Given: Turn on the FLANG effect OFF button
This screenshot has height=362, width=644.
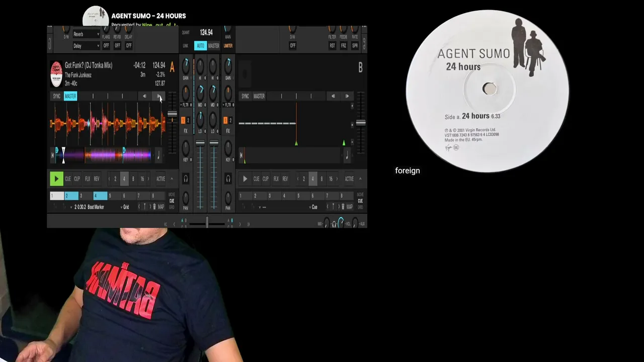Looking at the screenshot, I should 106,46.
